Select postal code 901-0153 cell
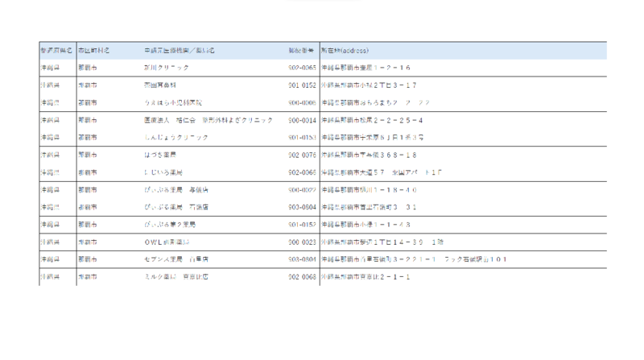644x360 pixels. click(x=302, y=137)
